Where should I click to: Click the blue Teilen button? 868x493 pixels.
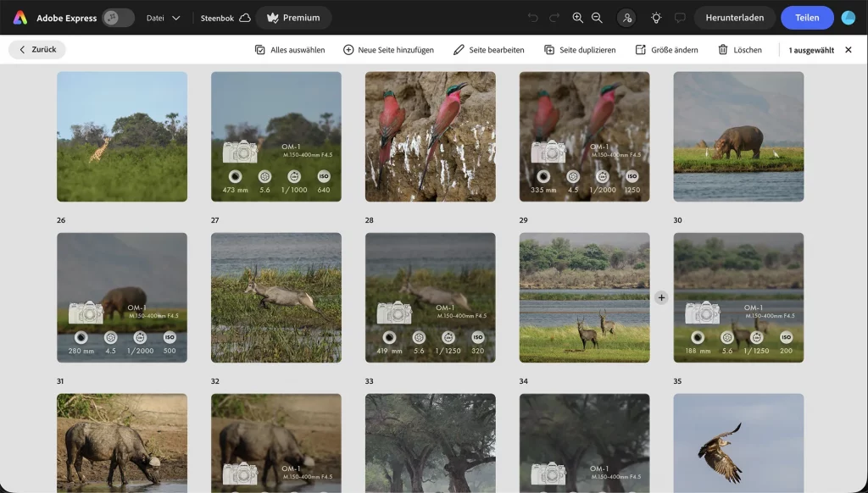[x=806, y=18]
